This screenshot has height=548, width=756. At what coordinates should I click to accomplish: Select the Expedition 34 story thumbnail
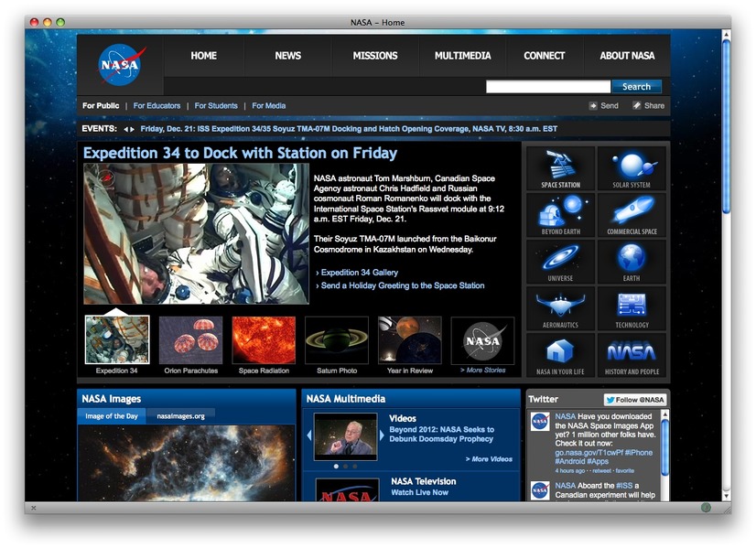click(117, 339)
